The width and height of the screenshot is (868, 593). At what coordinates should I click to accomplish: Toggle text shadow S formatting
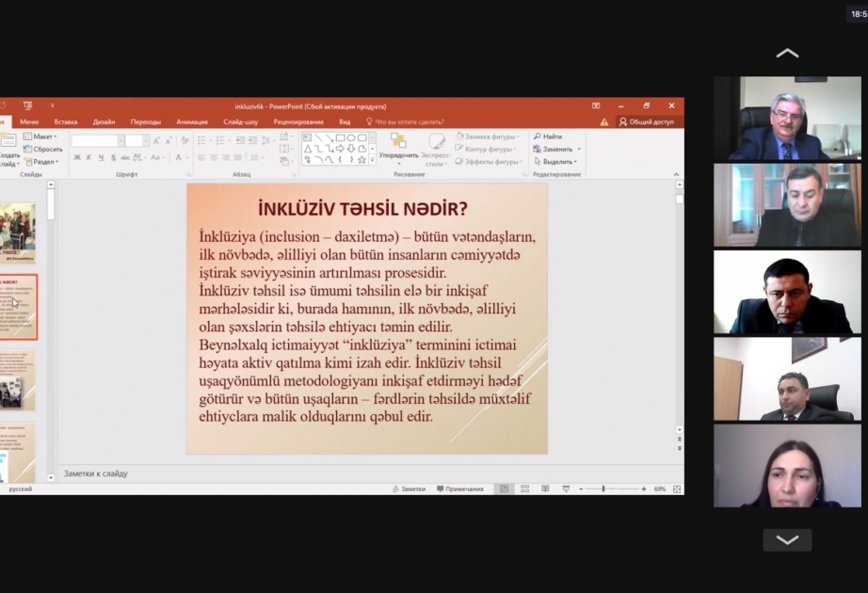point(113,158)
